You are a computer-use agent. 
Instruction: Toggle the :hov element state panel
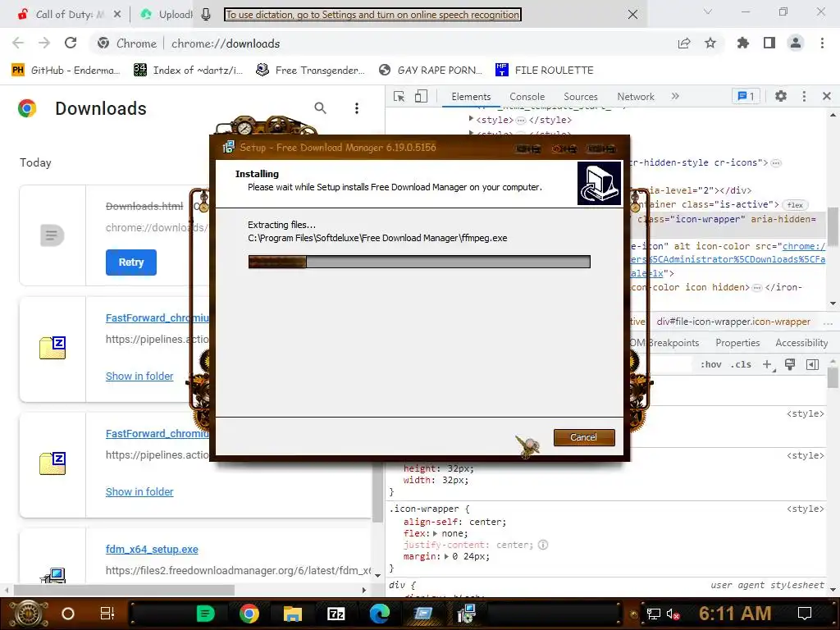(x=711, y=364)
